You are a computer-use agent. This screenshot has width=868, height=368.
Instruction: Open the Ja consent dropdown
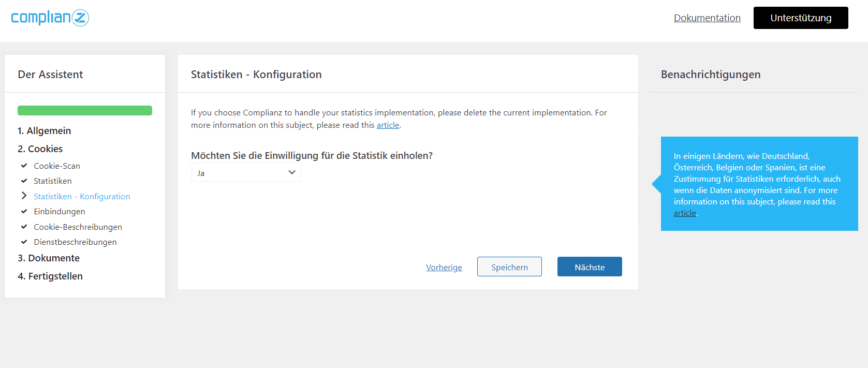point(246,172)
